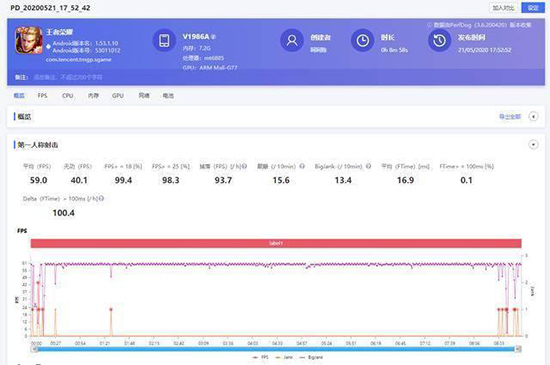
Task: Click FPS>=25 value 98.3
Action: [x=170, y=180]
